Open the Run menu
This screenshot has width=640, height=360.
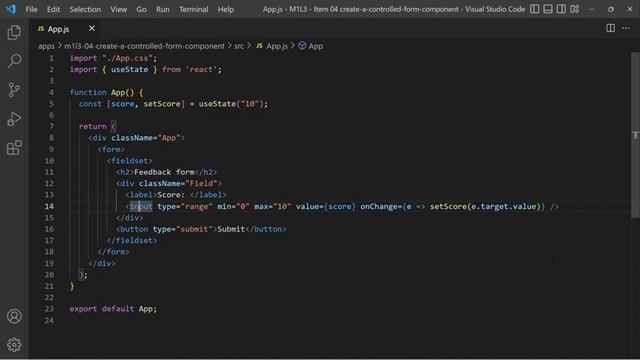(162, 9)
